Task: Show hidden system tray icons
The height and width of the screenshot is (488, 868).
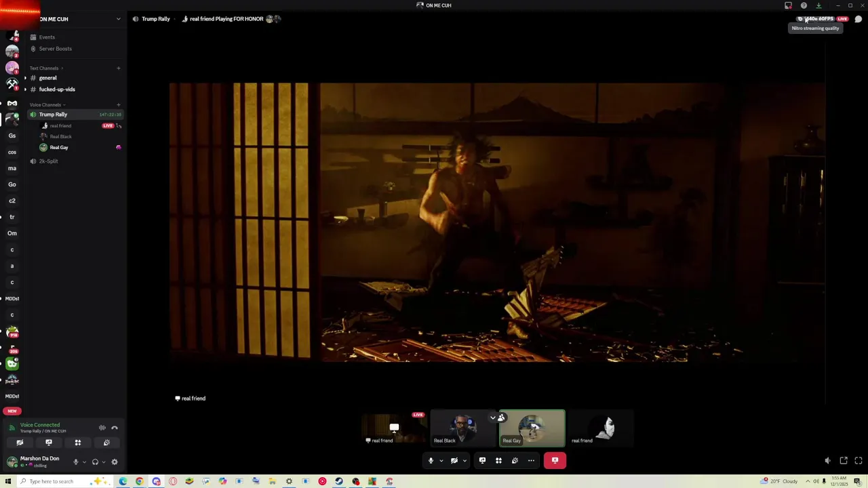Action: click(808, 482)
